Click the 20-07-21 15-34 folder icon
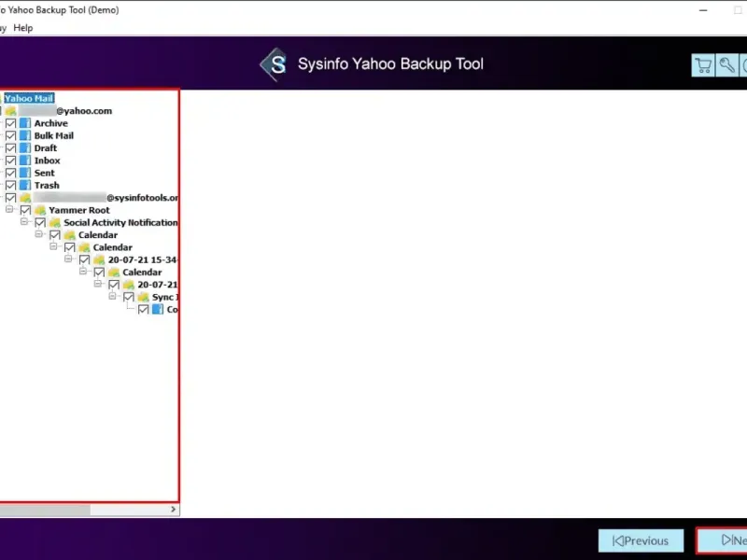747x560 pixels. click(x=99, y=259)
